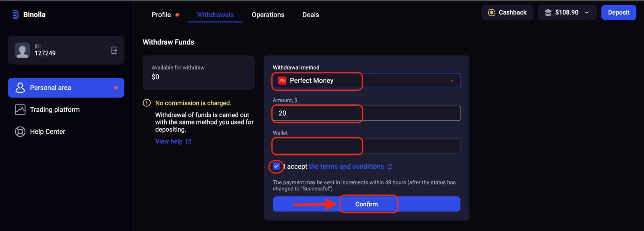644x231 pixels.
Task: Click the external link icon beside View help
Action: tap(188, 141)
